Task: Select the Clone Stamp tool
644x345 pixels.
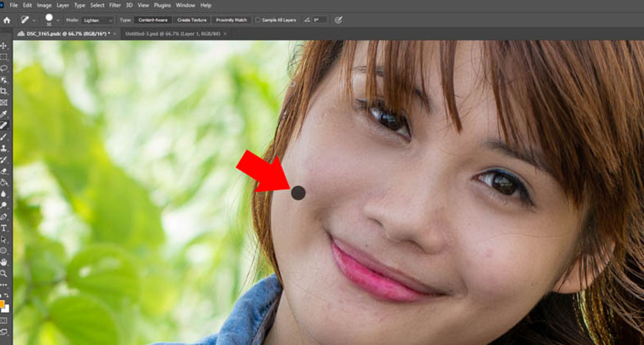Action: 4,148
